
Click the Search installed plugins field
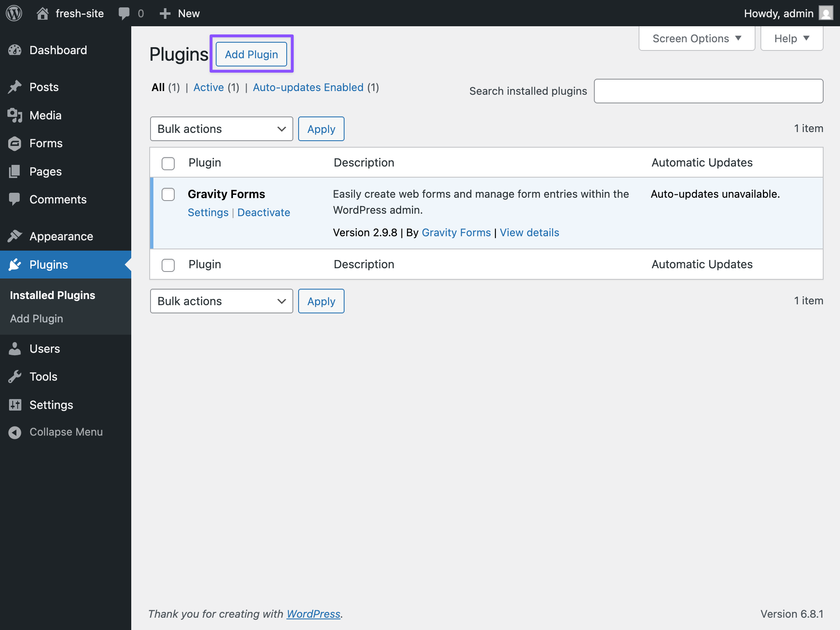[708, 91]
